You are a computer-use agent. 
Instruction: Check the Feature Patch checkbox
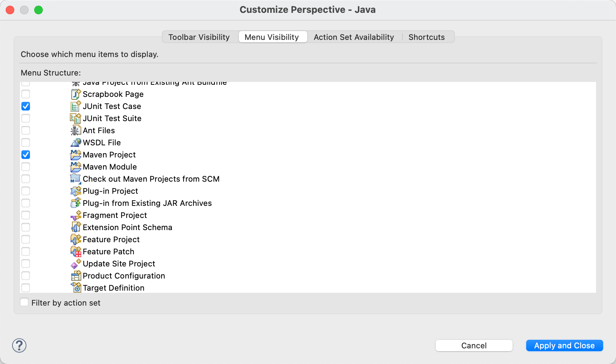pos(26,251)
